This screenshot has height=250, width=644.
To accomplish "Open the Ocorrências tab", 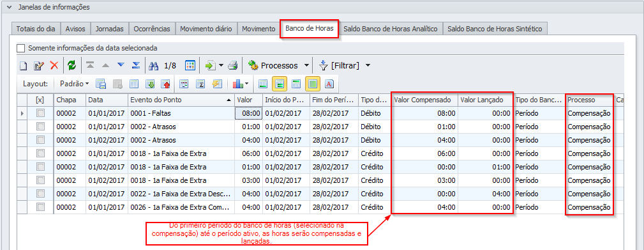I will 151,29.
